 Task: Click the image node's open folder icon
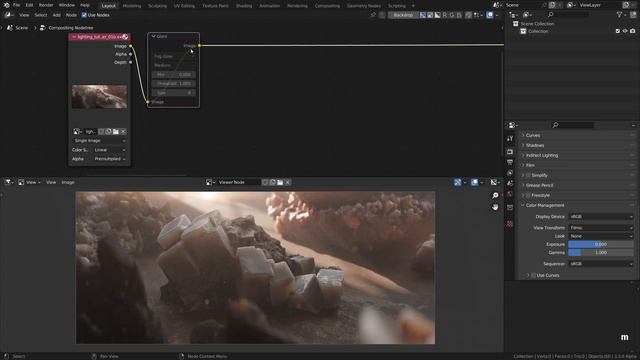[116, 131]
